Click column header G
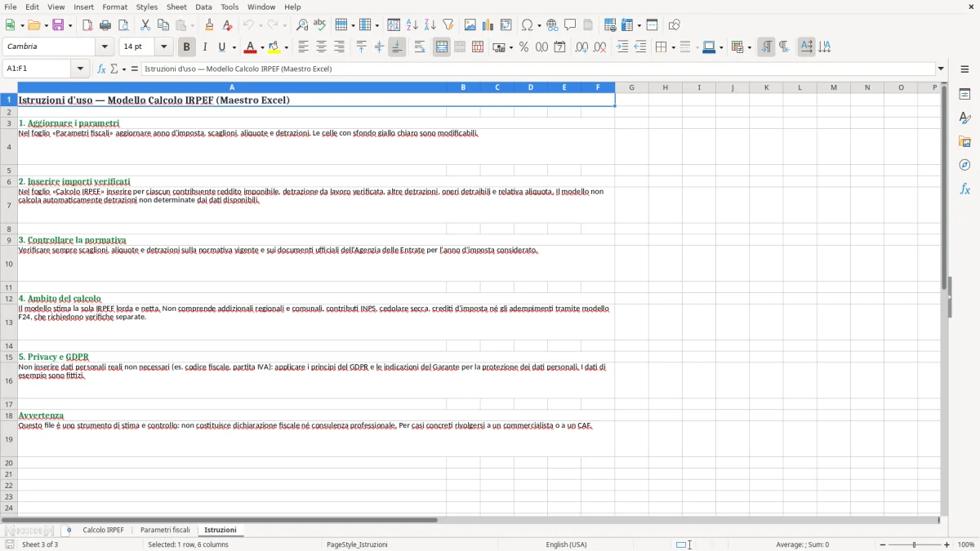980x551 pixels. pos(631,87)
